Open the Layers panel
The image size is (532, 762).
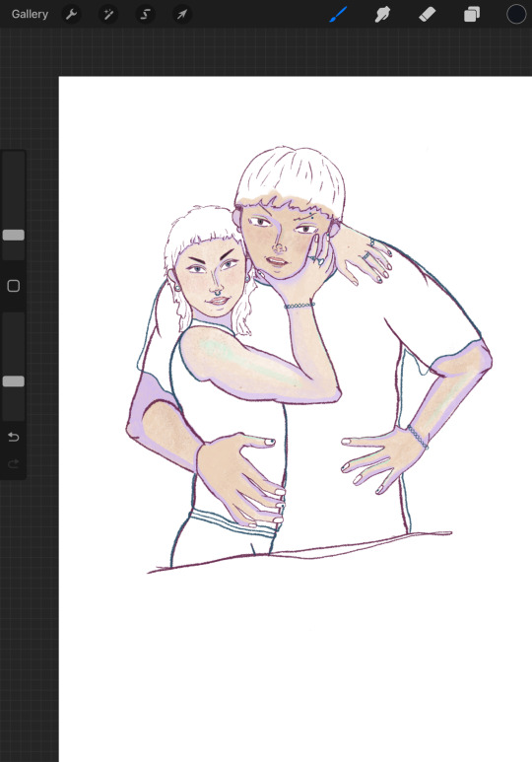point(472,15)
